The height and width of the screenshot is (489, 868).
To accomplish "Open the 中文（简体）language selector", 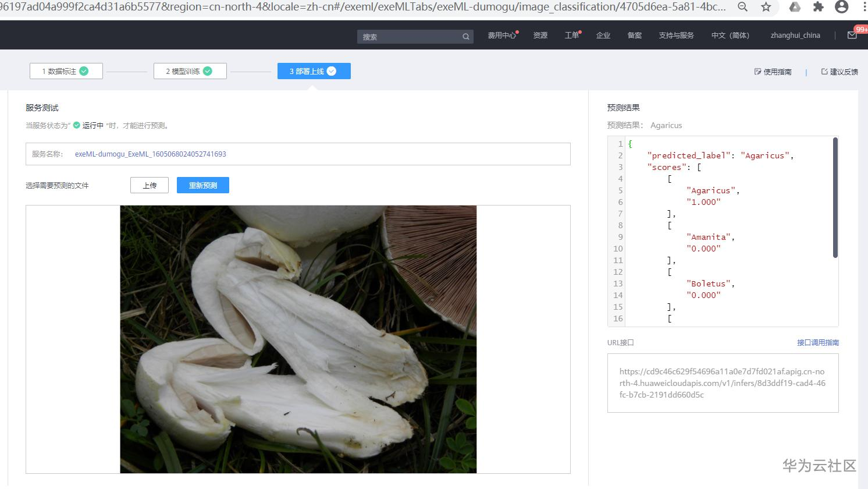I will [730, 35].
